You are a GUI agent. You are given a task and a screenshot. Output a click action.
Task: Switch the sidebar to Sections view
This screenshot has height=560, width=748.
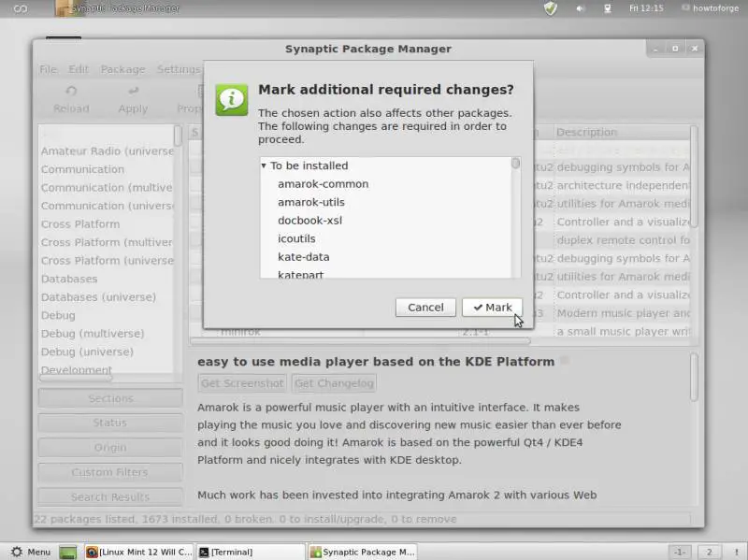(110, 398)
